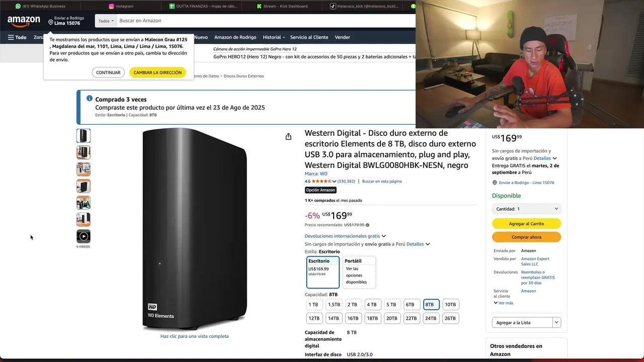Open the Cantidad quantity dropdown
The width and height of the screenshot is (644, 362).
click(526, 209)
